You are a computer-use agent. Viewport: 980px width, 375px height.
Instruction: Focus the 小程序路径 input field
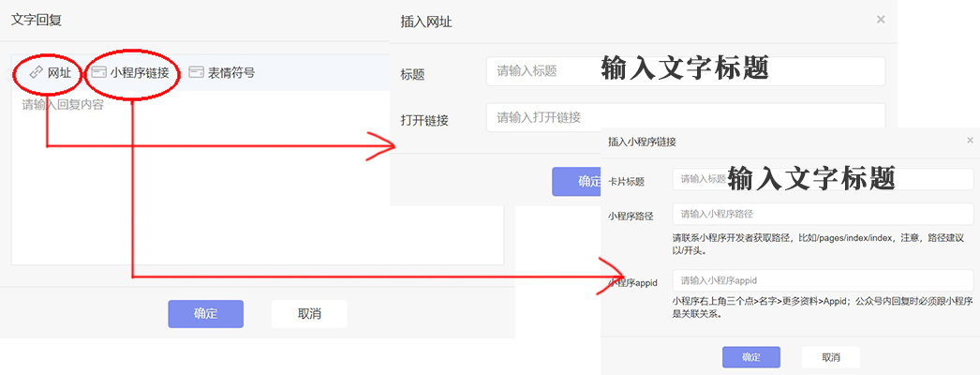click(x=824, y=214)
